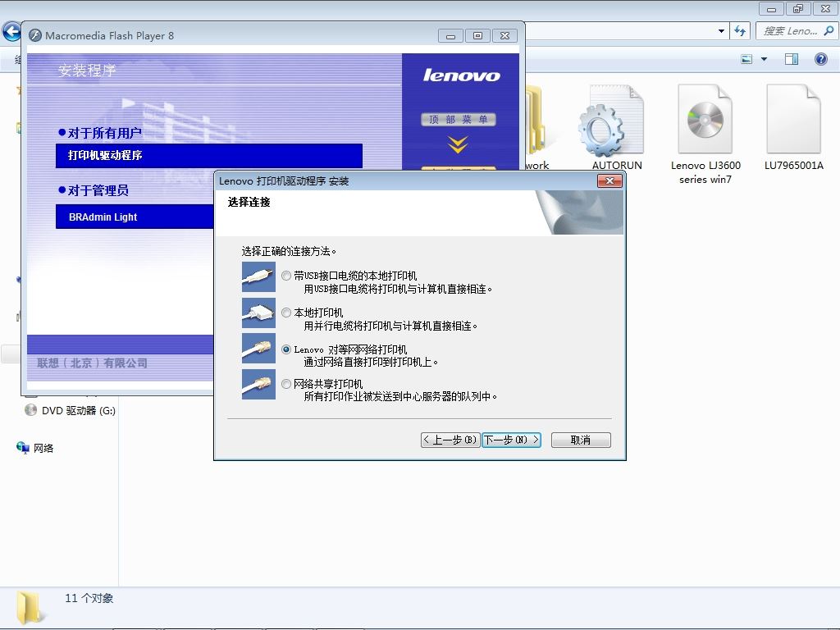840x630 pixels.
Task: Click 联想（北京）有限公司 footer text
Action: pos(92,363)
